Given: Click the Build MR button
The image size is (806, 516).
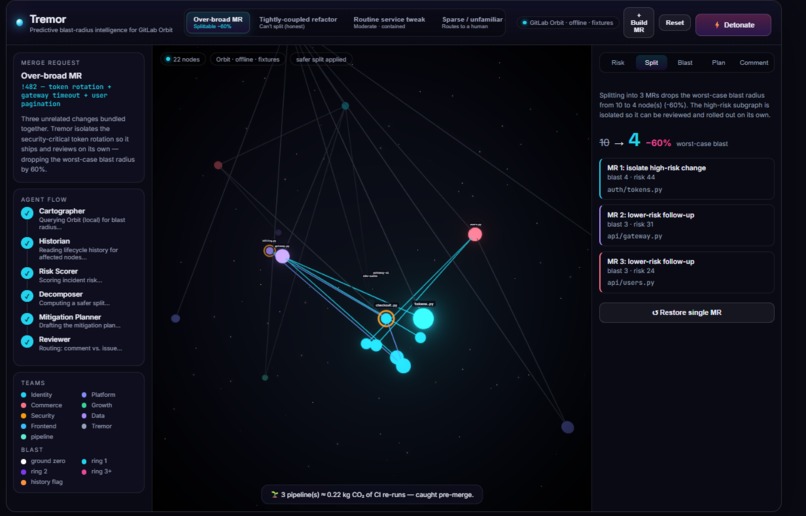Looking at the screenshot, I should (x=638, y=23).
